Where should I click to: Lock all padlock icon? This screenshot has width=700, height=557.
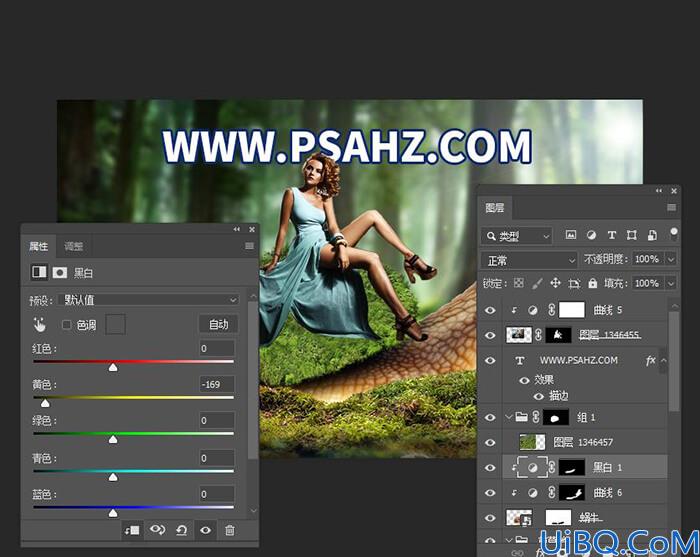click(x=592, y=283)
